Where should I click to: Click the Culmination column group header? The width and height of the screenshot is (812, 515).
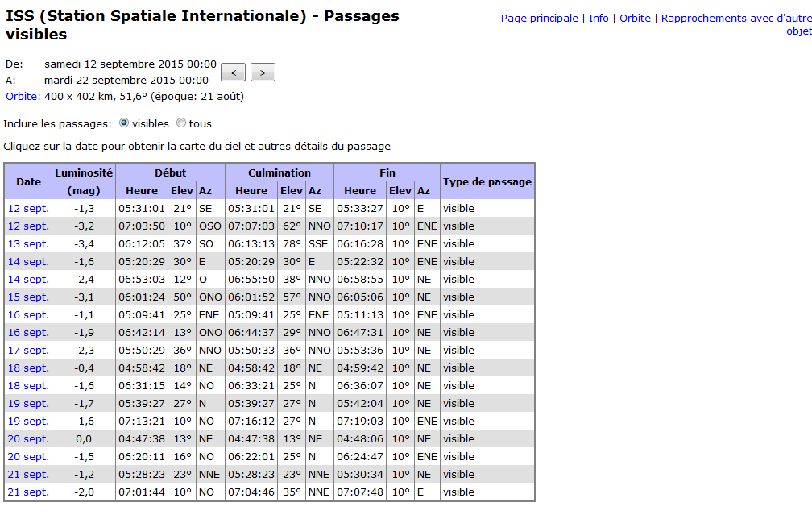(280, 172)
